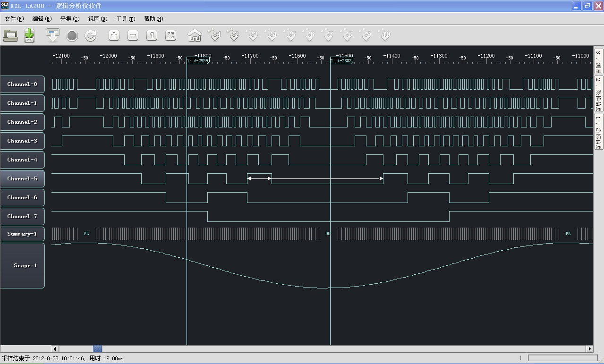The width and height of the screenshot is (604, 364).
Task: Zoom out using the minus icon
Action: (133, 35)
